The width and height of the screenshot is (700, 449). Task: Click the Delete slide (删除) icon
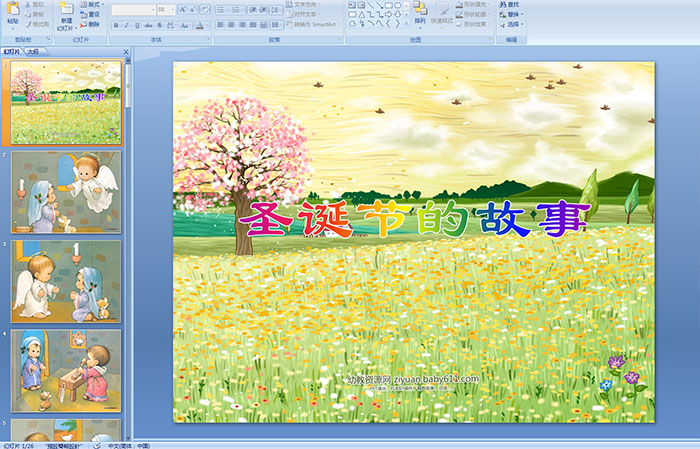click(x=83, y=24)
